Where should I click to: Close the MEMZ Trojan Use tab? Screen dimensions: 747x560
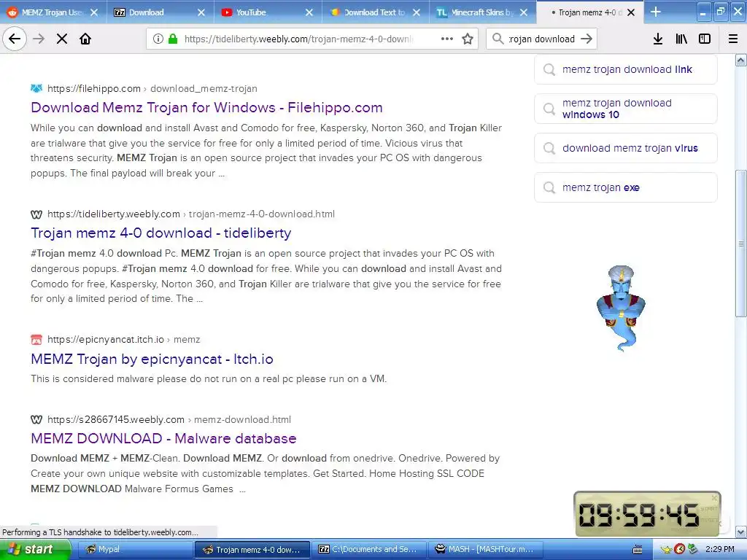click(x=94, y=12)
